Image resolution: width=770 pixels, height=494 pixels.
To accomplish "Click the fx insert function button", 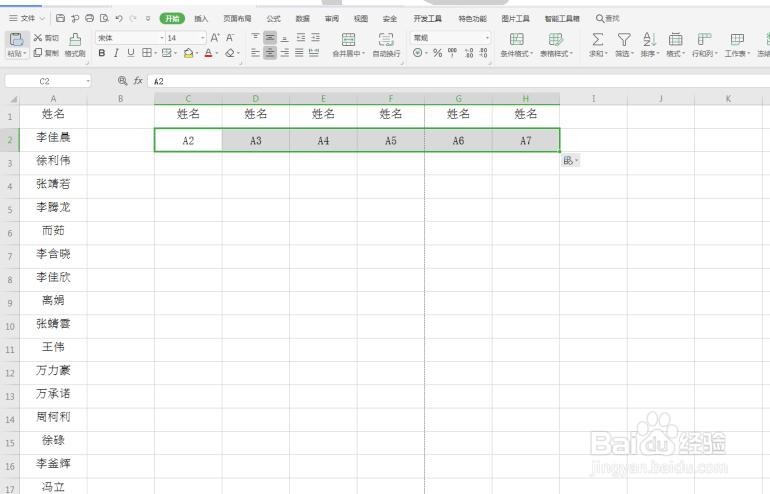I will click(138, 81).
